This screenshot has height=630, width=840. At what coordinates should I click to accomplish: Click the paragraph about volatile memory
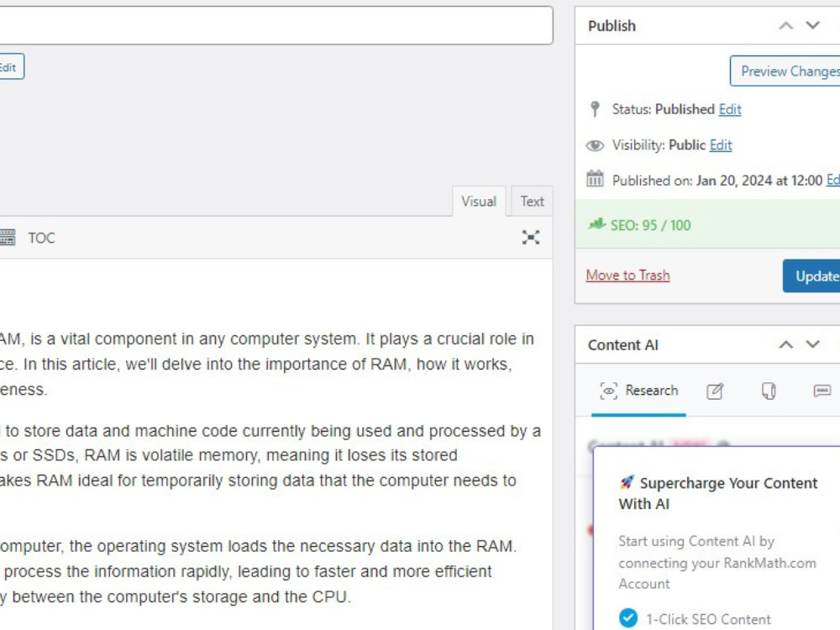coord(270,455)
